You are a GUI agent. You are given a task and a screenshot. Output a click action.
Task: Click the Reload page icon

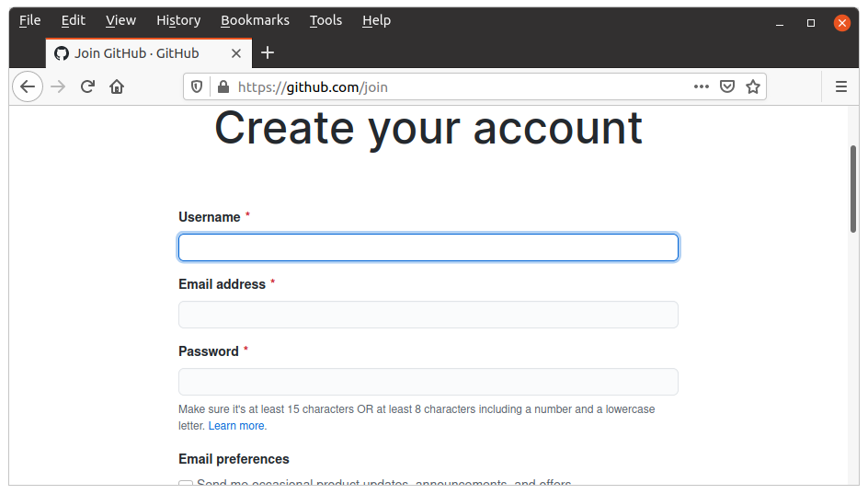pos(87,86)
